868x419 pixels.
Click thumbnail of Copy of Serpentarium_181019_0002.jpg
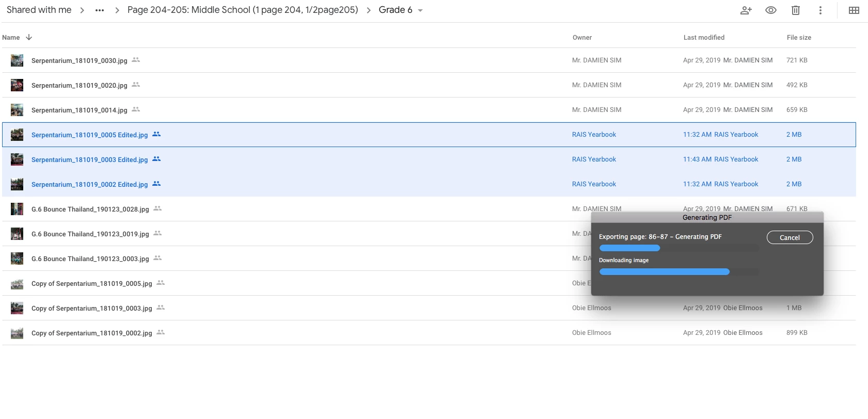(17, 333)
